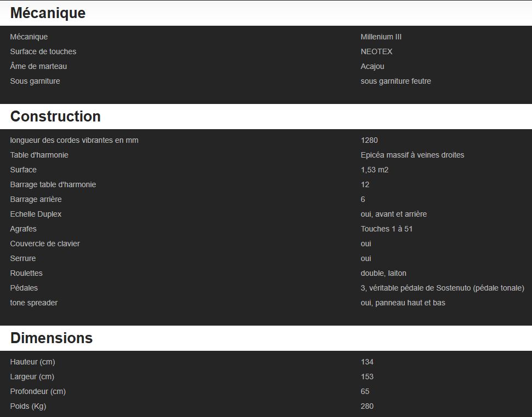Click the Construction section heading
This screenshot has height=417, width=532.
point(55,117)
